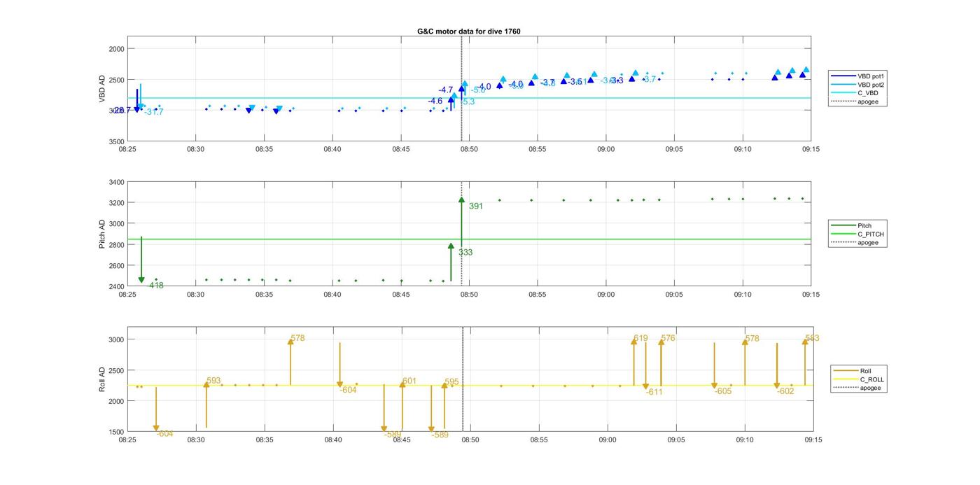
Task: Click the 'Pitch AD' y-axis label
Action: click(102, 234)
